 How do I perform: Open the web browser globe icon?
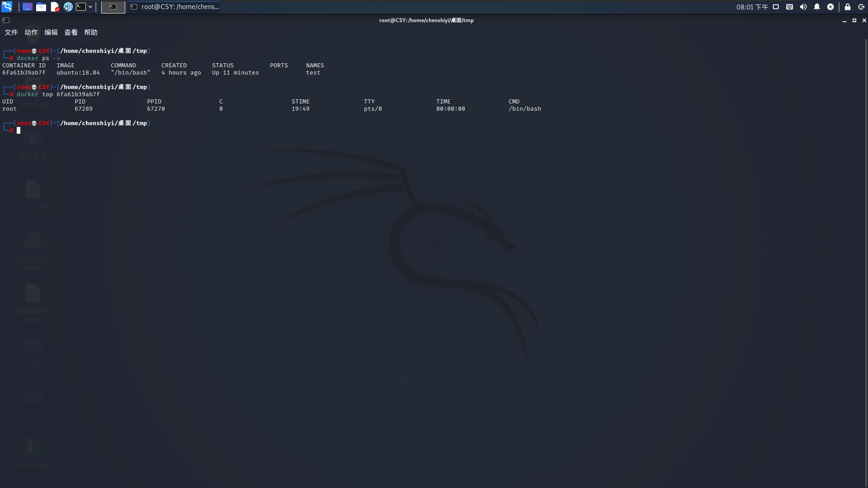tap(68, 7)
